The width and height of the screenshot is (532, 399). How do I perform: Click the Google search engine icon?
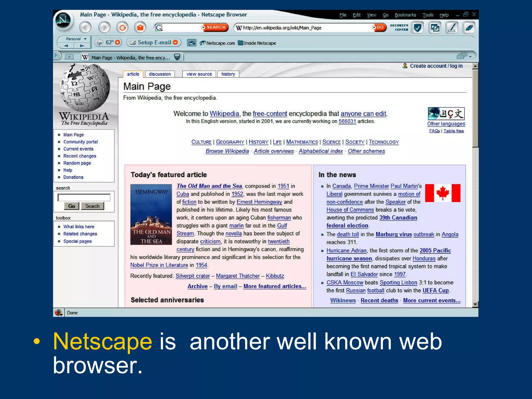(159, 28)
